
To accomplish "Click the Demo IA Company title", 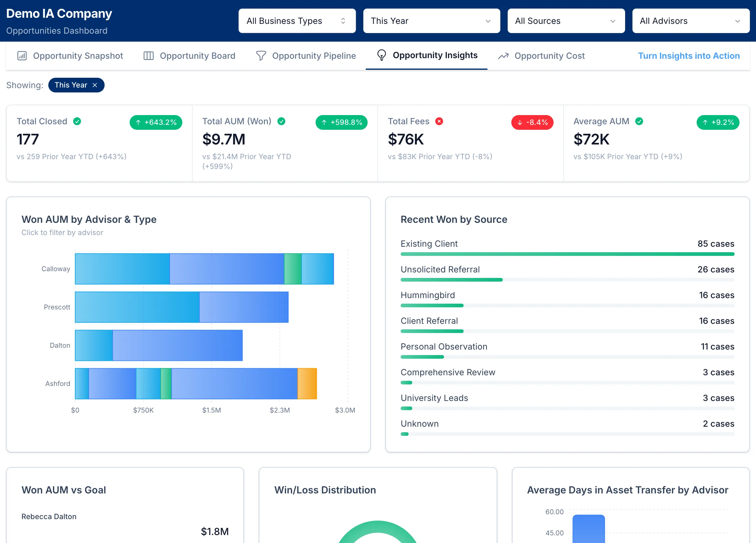I will click(59, 14).
